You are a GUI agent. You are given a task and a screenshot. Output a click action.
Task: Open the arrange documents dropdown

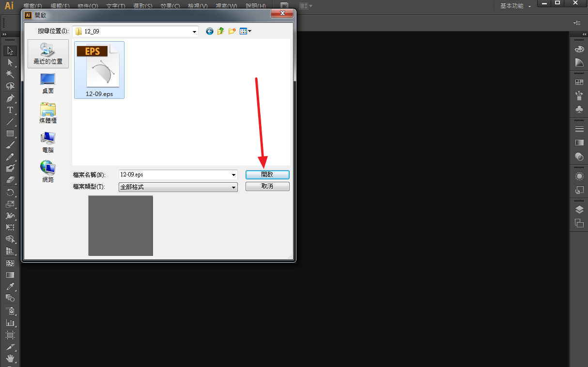tap(306, 6)
